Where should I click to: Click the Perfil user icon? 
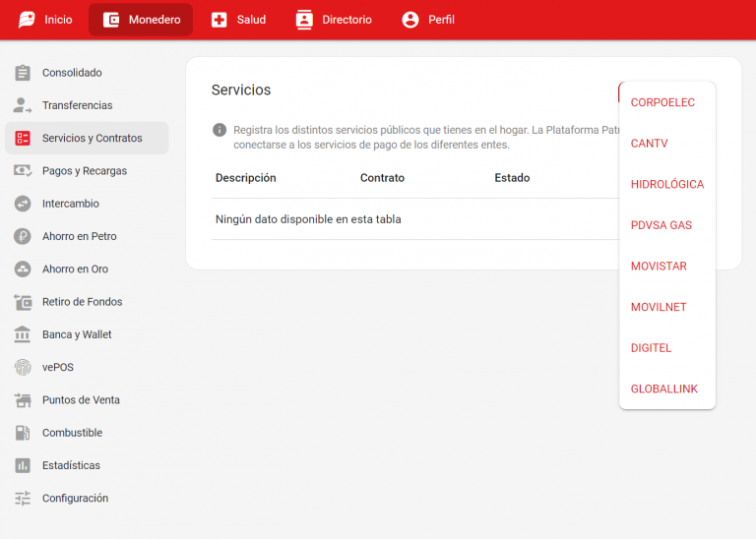410,20
